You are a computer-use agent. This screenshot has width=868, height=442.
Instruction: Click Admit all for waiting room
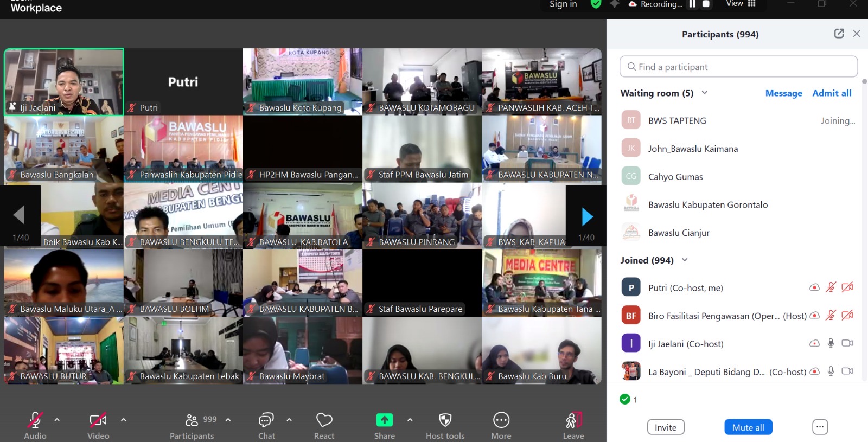pos(832,93)
